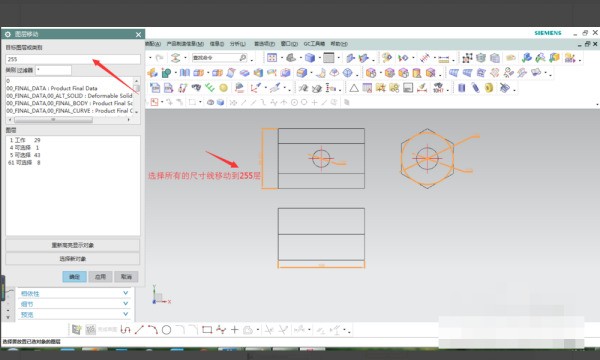Open the 分析(L) menu

click(x=238, y=44)
